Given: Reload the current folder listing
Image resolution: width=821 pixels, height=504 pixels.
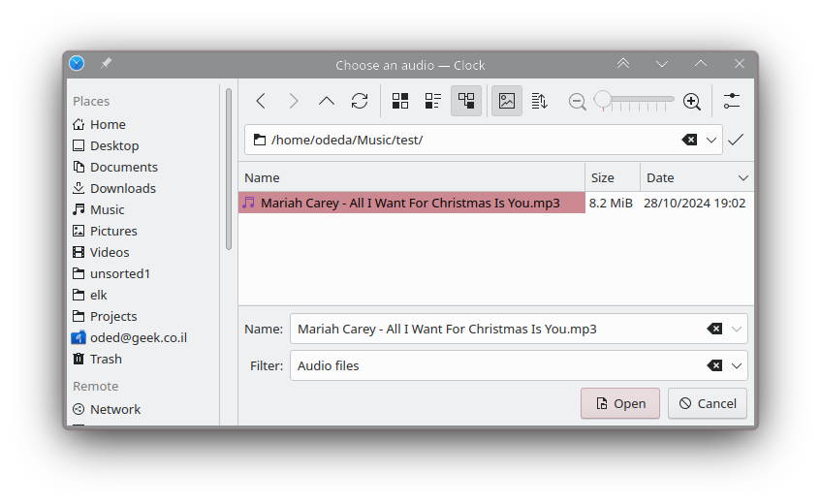Looking at the screenshot, I should [x=360, y=101].
